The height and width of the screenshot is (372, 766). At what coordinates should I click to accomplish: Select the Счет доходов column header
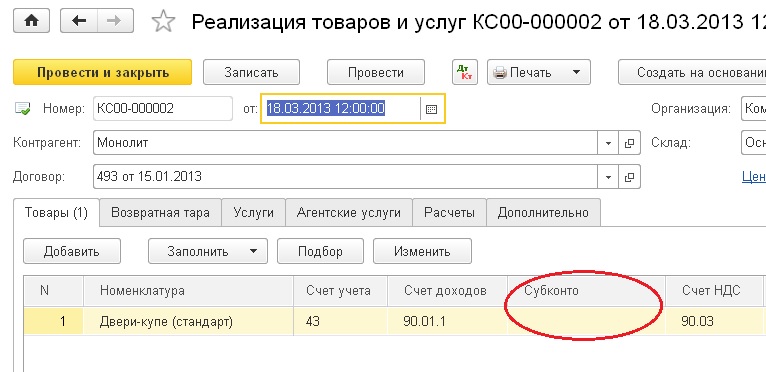point(447,291)
